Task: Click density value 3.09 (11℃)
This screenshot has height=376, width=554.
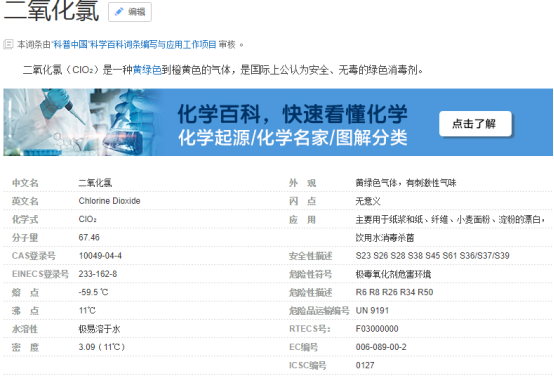Action: coord(102,347)
